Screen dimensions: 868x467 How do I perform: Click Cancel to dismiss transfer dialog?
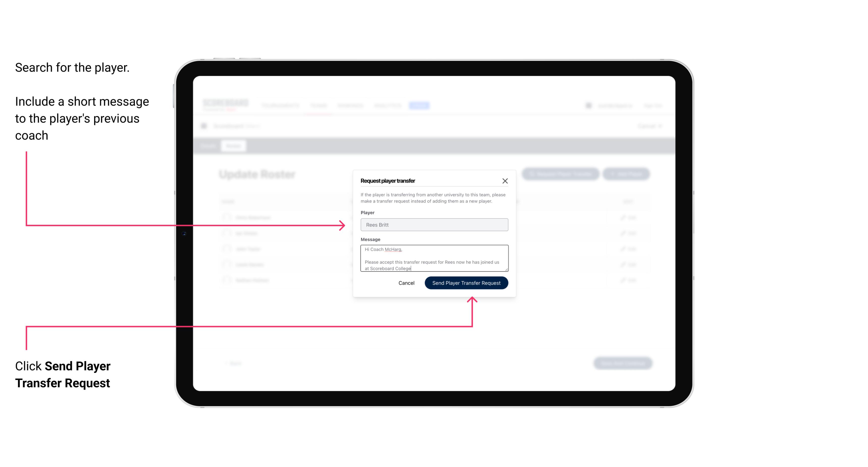(407, 282)
